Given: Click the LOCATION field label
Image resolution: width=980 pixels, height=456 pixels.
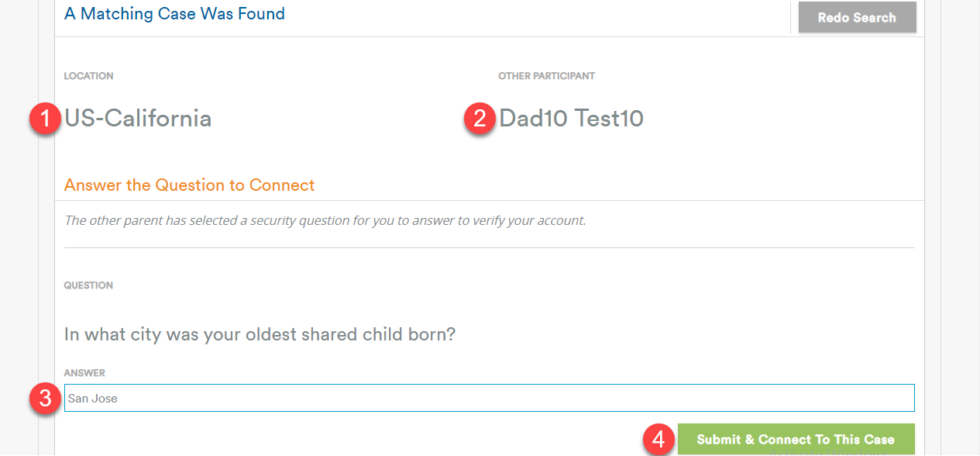Looking at the screenshot, I should (x=88, y=76).
